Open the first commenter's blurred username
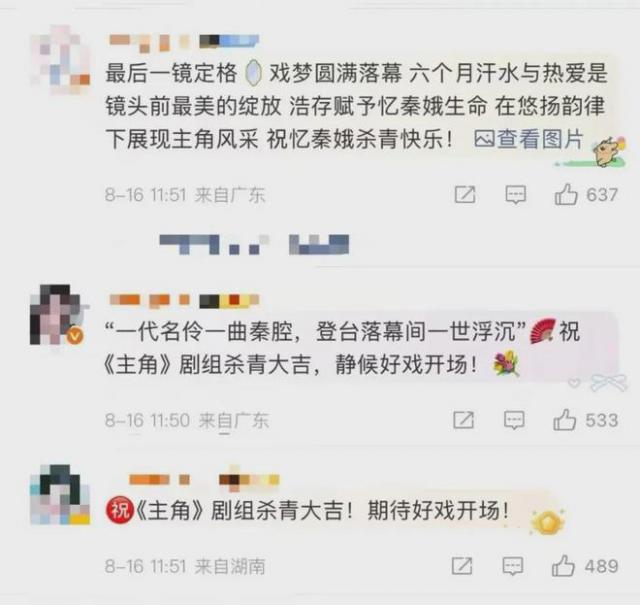The width and height of the screenshot is (640, 605). click(x=183, y=43)
